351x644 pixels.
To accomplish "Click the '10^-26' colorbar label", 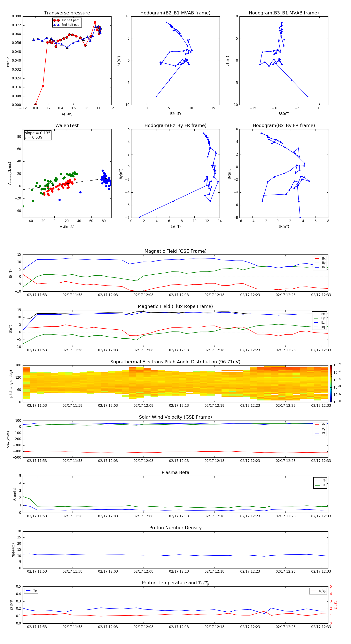I will (337, 365).
